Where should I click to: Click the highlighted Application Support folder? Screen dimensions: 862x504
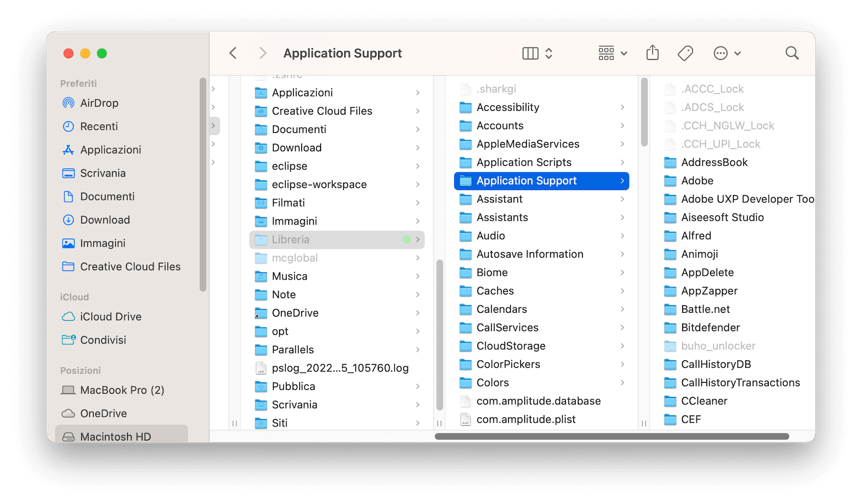pyautogui.click(x=541, y=181)
